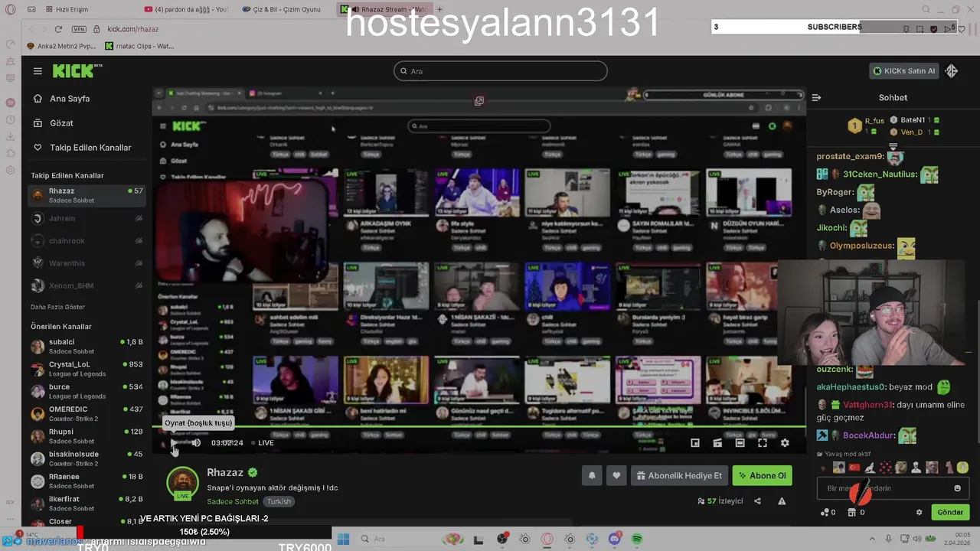The image size is (980, 551).
Task: Toggle follow heart for Rhazaz
Action: 616,476
